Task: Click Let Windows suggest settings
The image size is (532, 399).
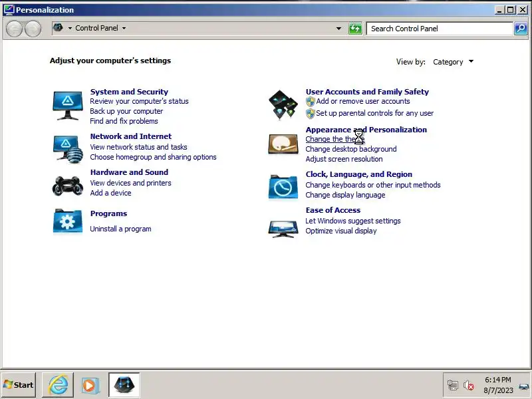Action: click(x=353, y=221)
